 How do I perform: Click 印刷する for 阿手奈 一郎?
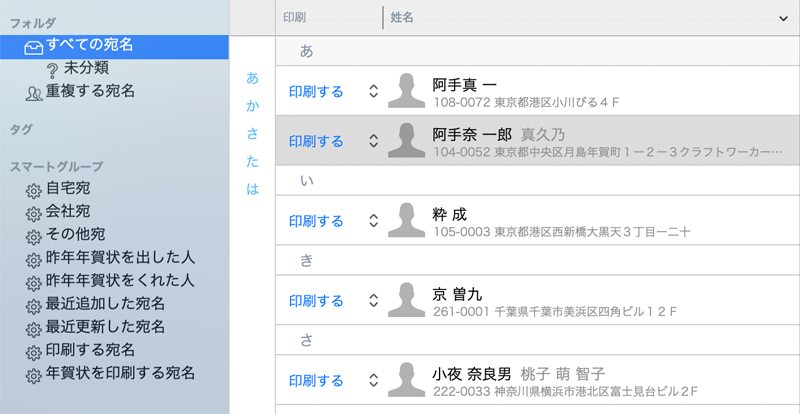coord(316,141)
